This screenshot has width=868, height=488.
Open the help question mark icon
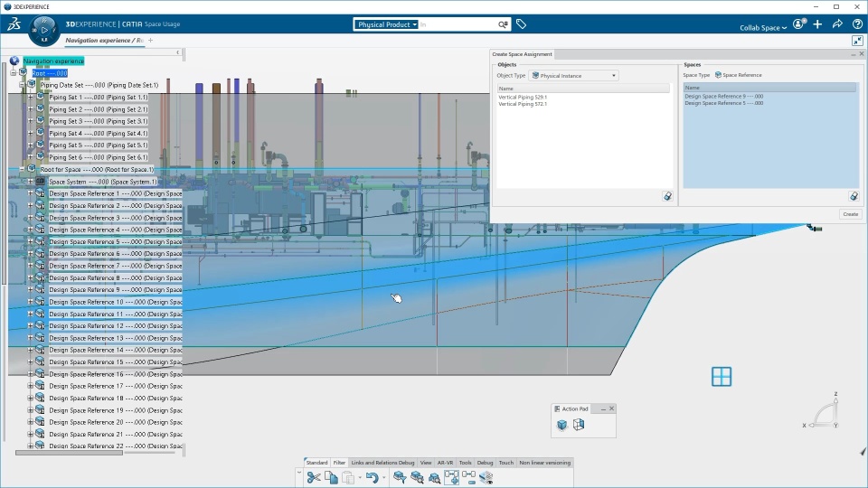857,24
